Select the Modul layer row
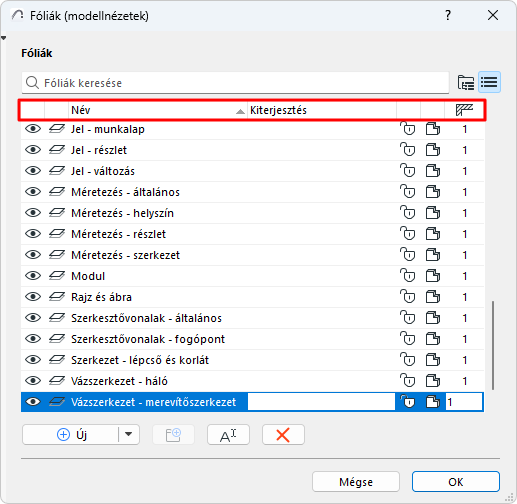517x504 pixels. 252,276
